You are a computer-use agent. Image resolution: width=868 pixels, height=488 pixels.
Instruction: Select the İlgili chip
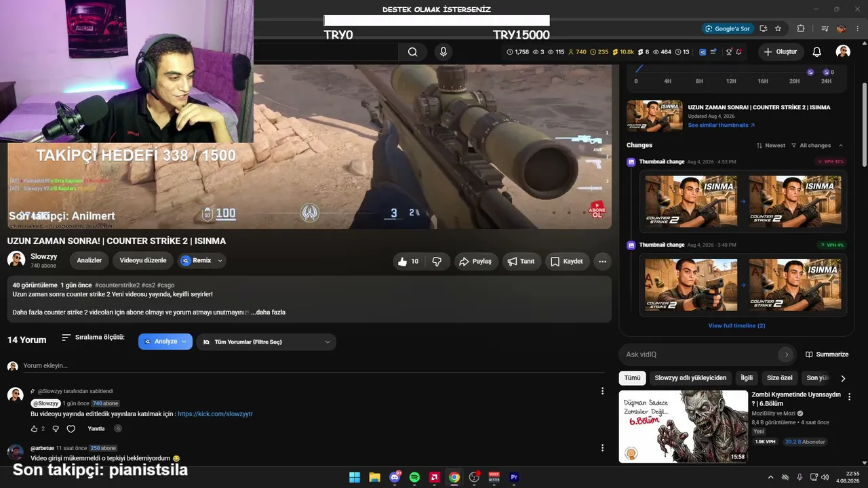[x=747, y=378]
